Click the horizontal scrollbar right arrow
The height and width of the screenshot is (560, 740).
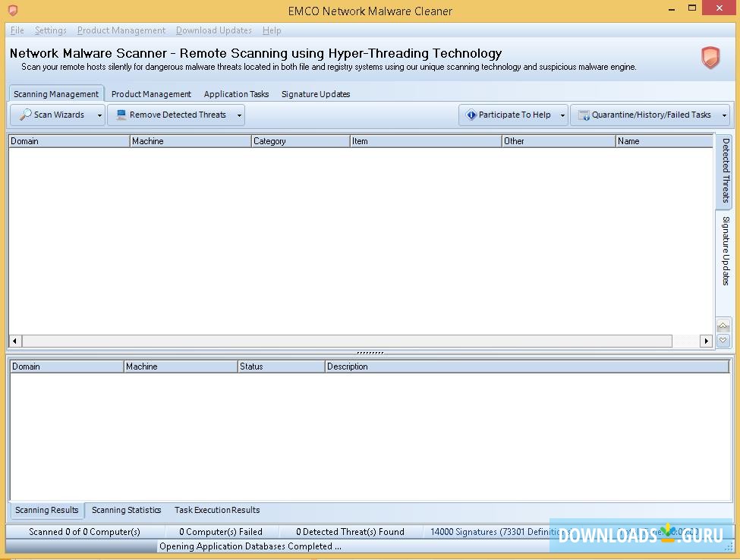(x=706, y=341)
